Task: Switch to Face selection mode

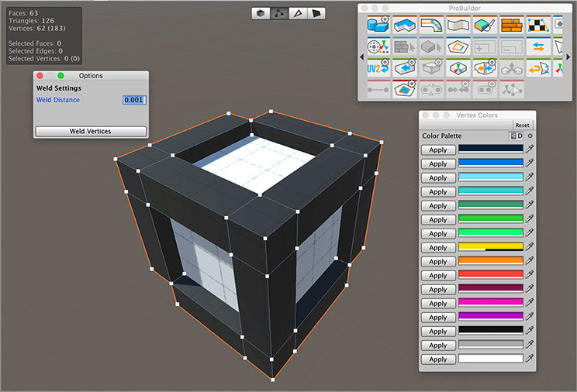Action: click(x=316, y=14)
